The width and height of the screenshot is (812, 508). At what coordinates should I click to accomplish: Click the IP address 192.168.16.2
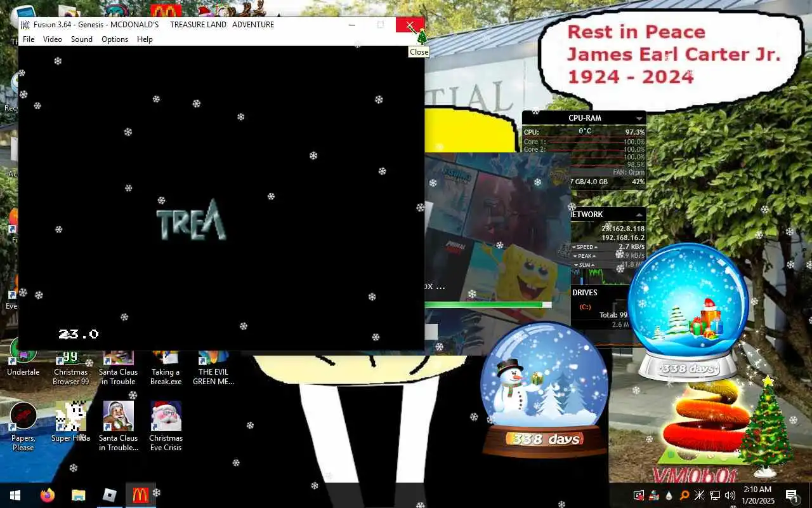coord(623,237)
